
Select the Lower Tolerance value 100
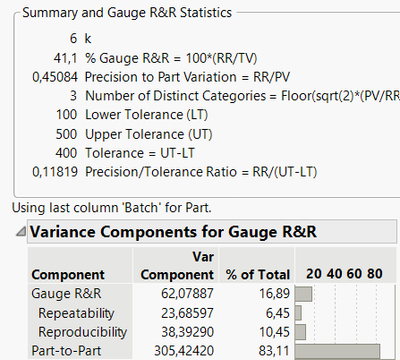point(67,115)
